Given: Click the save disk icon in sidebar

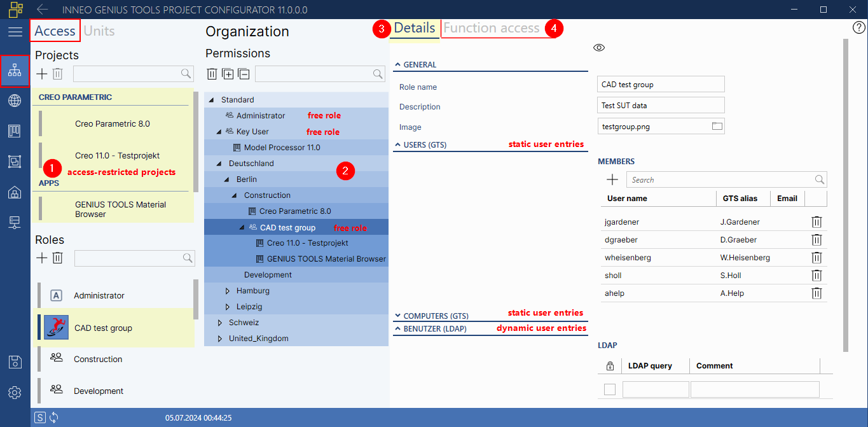Looking at the screenshot, I should coord(15,362).
